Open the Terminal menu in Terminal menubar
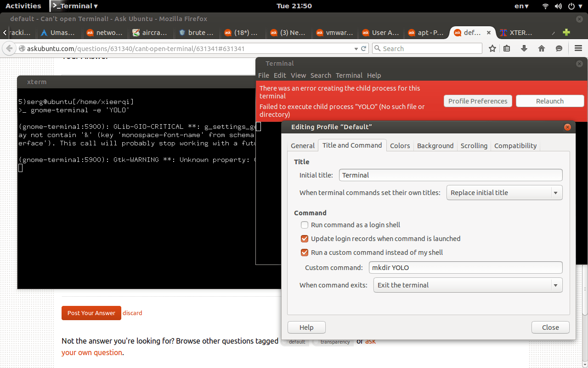Screen dimensions: 588x368 pyautogui.click(x=349, y=75)
